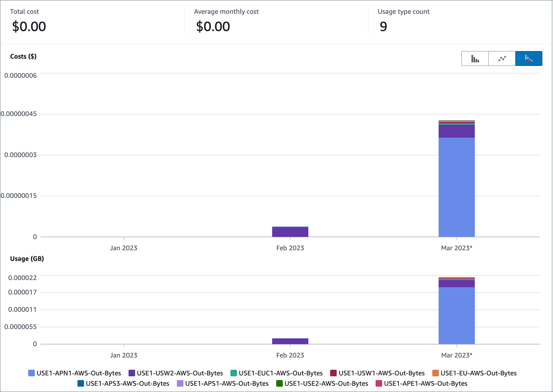This screenshot has height=392, width=553.
Task: Click the Total cost $0.00 figure
Action: pyautogui.click(x=29, y=26)
